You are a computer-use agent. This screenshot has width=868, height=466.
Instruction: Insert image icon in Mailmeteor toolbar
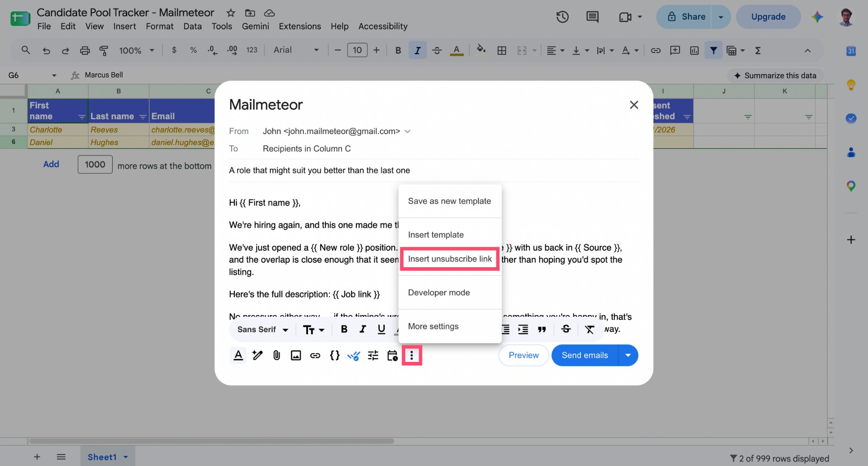(296, 355)
